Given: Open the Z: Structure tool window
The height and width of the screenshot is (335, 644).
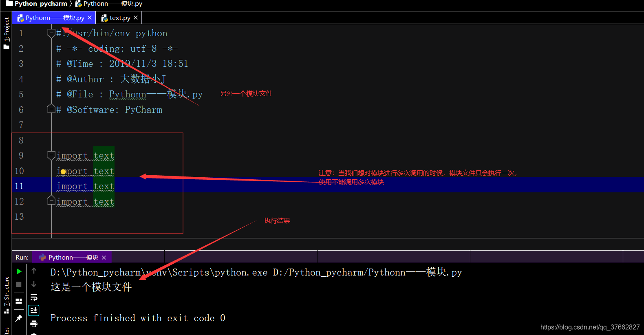Looking at the screenshot, I should pos(6,295).
